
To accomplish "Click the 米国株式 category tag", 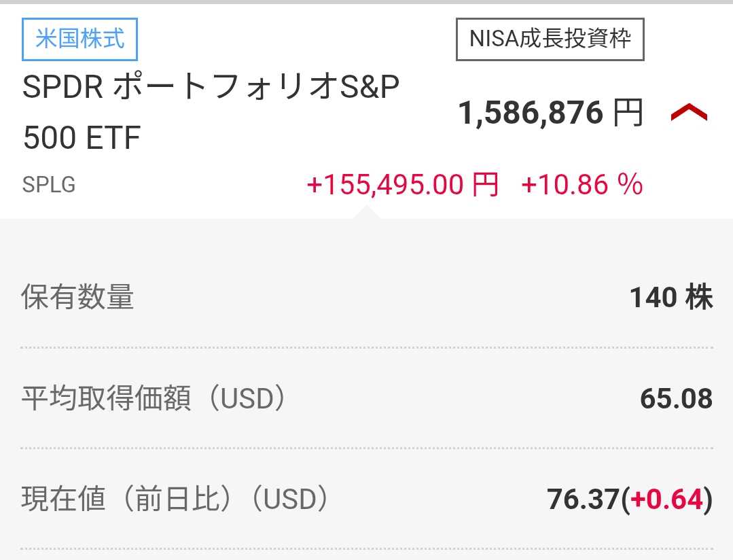I will pyautogui.click(x=80, y=39).
